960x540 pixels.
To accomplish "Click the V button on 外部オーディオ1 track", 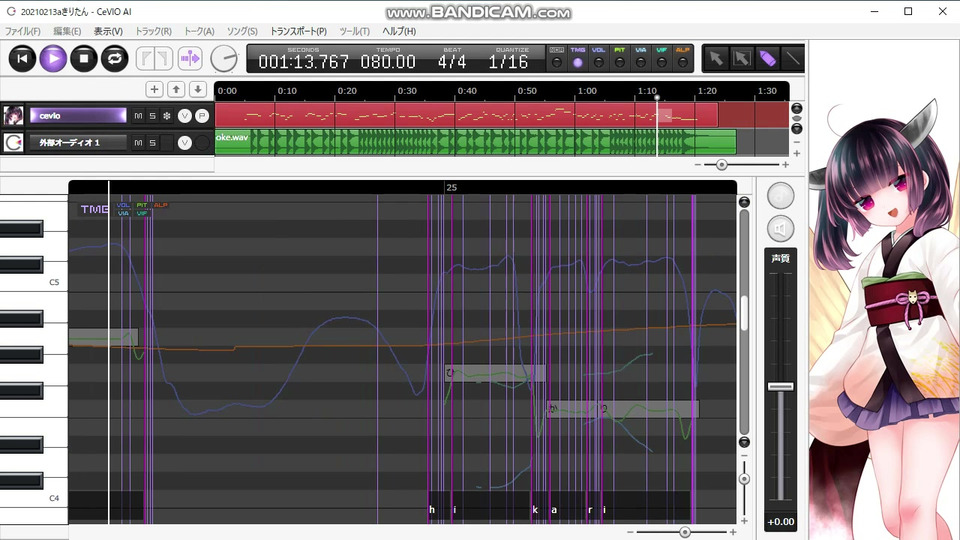I will click(184, 143).
